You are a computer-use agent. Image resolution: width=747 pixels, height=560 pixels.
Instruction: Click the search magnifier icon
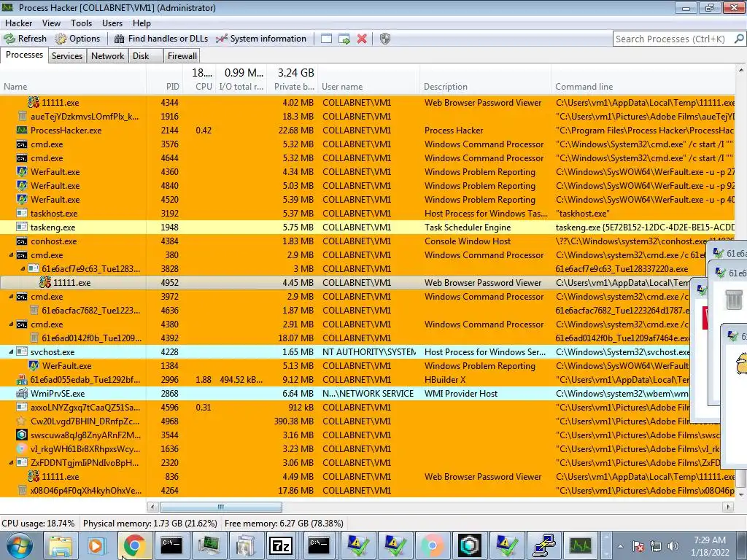[739, 39]
